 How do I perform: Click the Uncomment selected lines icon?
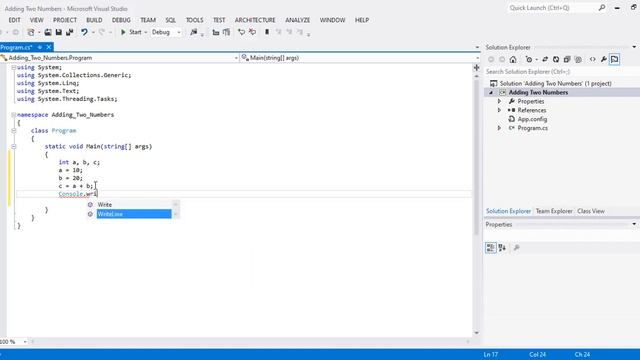(227, 32)
